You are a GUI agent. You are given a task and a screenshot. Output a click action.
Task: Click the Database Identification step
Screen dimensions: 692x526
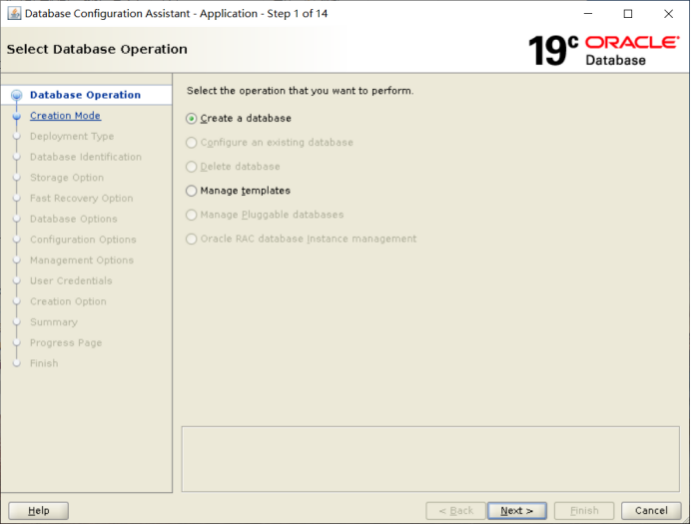(x=86, y=157)
